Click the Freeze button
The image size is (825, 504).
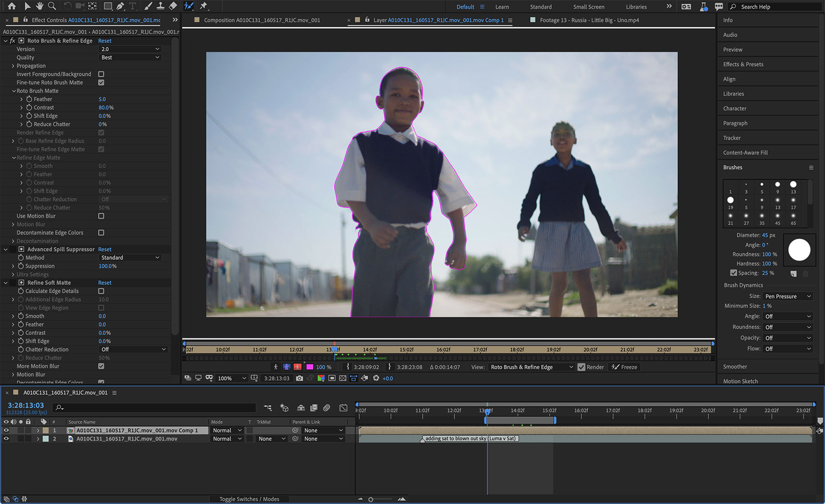click(624, 367)
